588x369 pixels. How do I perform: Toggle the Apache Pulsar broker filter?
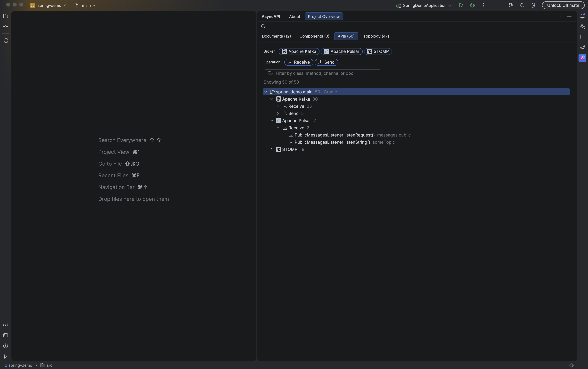[x=342, y=51]
